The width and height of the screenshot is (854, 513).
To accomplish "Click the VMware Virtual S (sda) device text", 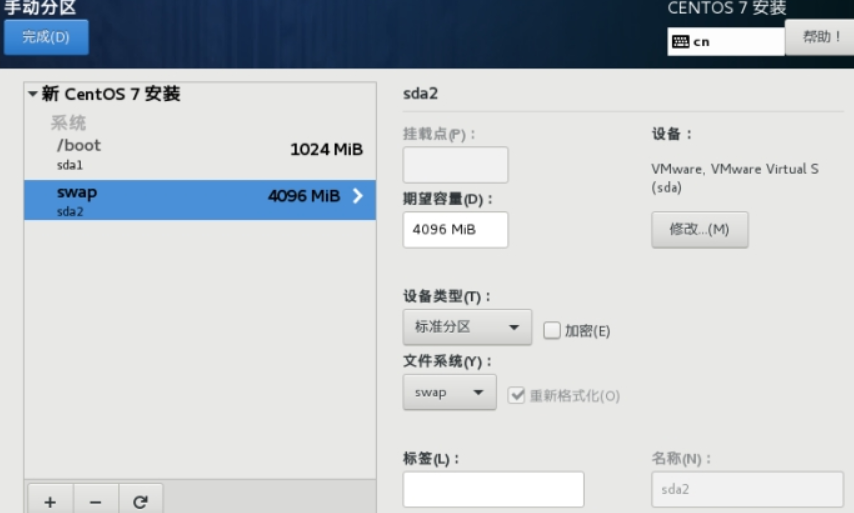I will 735,178.
